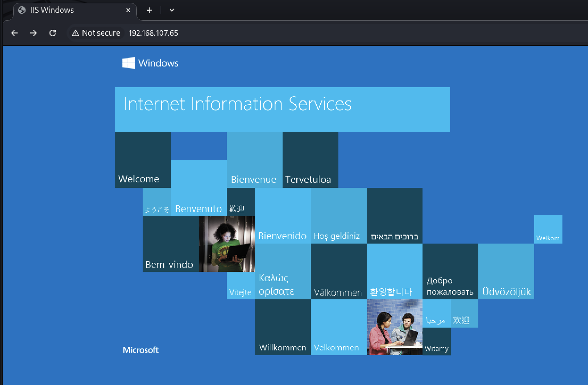Click the Bienvenido tile

283,216
